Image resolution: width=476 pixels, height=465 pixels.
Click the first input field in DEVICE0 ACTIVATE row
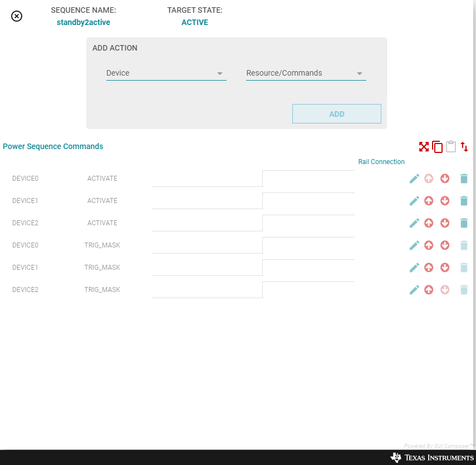tap(207, 179)
